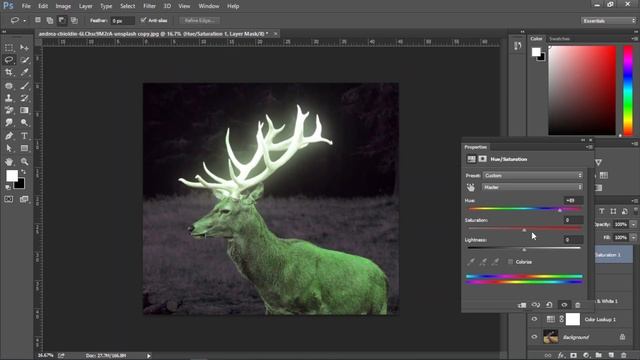The width and height of the screenshot is (640, 360).
Task: Clip the adjustment to the layer below
Action: point(522,305)
